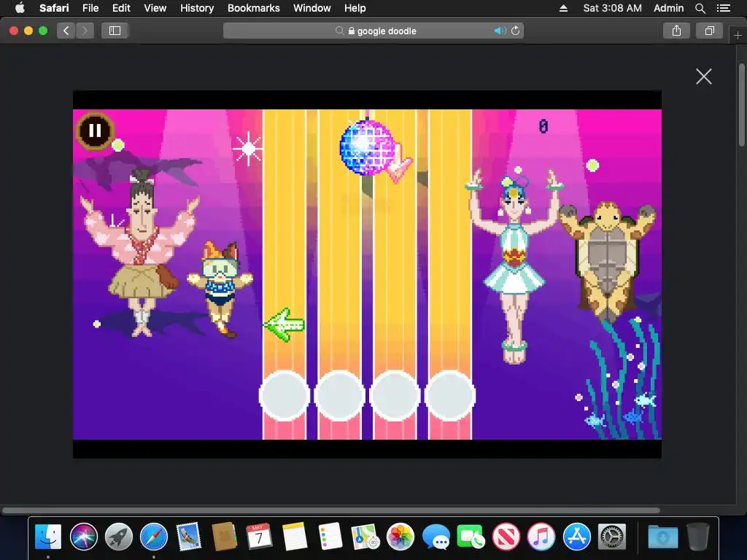Open Photos from the Dock
This screenshot has height=560, width=747.
coord(400,537)
